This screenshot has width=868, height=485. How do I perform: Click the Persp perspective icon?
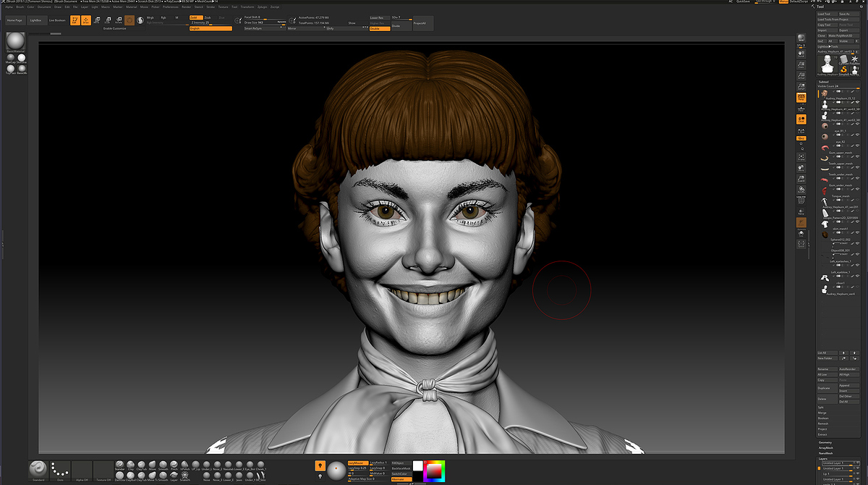click(x=801, y=97)
